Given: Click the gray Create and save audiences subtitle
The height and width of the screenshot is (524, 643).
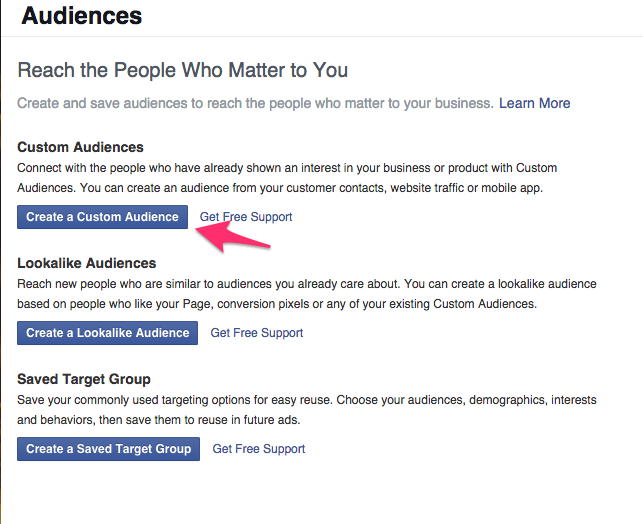Looking at the screenshot, I should coord(255,103).
